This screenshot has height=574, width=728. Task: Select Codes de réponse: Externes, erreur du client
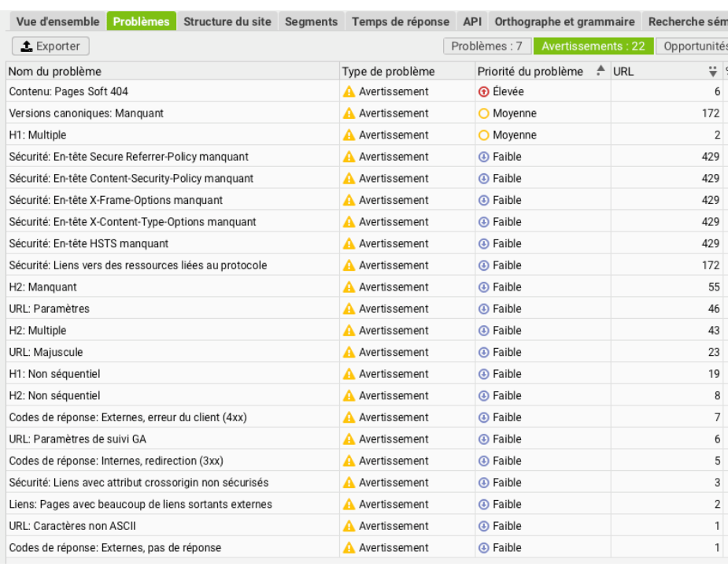click(x=127, y=417)
